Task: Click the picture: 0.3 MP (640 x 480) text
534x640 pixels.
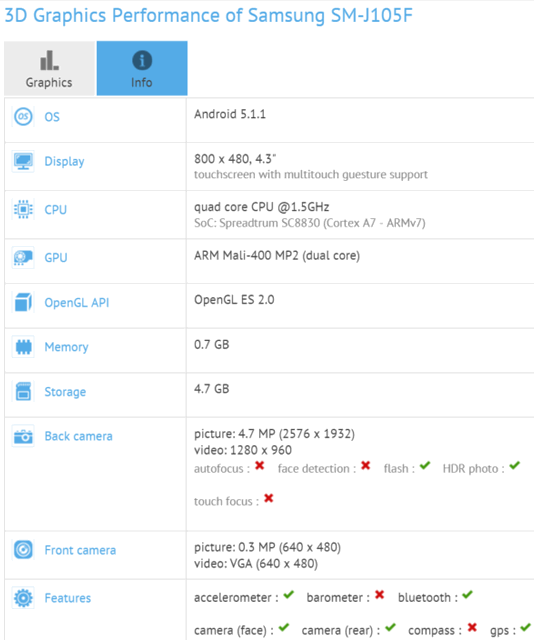Action: (267, 547)
